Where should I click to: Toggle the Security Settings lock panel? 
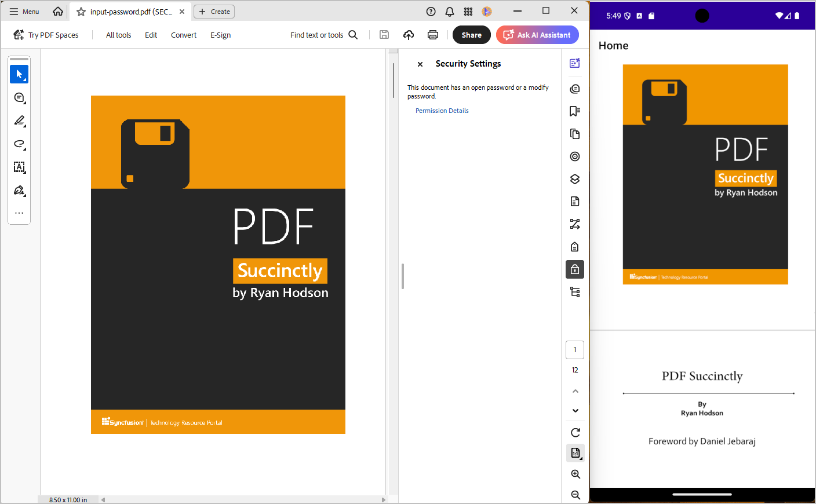point(575,269)
